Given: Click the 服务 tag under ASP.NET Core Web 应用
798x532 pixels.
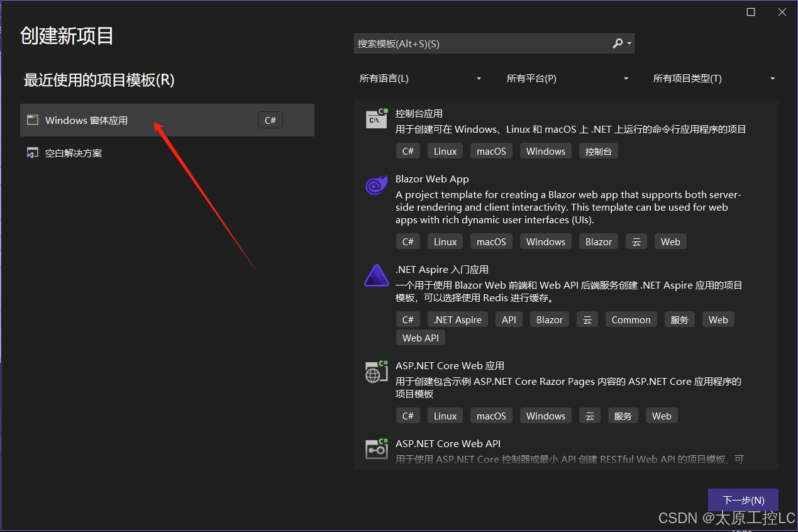Looking at the screenshot, I should tap(623, 416).
